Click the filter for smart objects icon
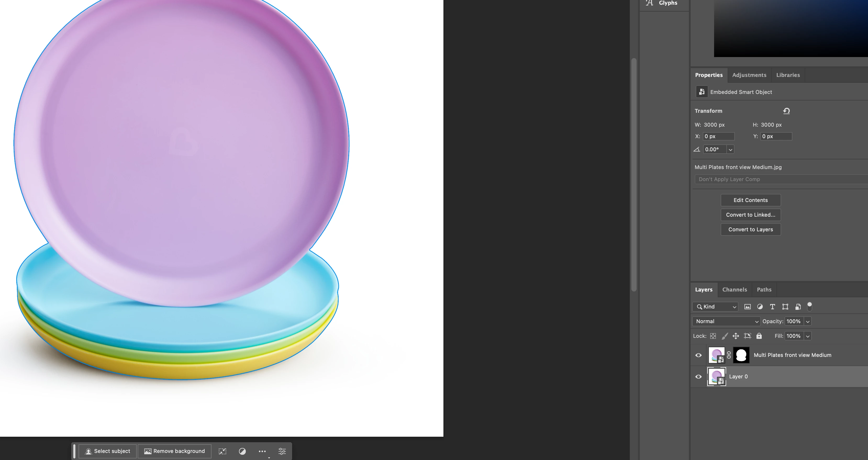 tap(798, 306)
